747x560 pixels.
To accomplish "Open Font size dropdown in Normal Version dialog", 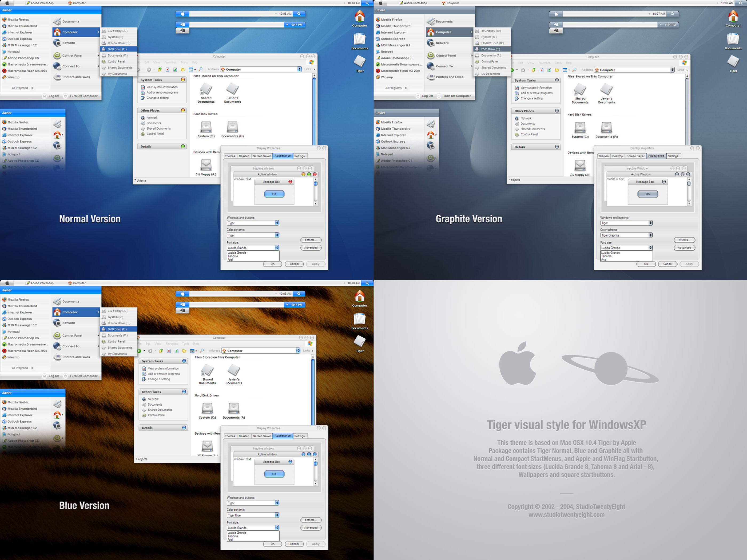I will point(253,247).
